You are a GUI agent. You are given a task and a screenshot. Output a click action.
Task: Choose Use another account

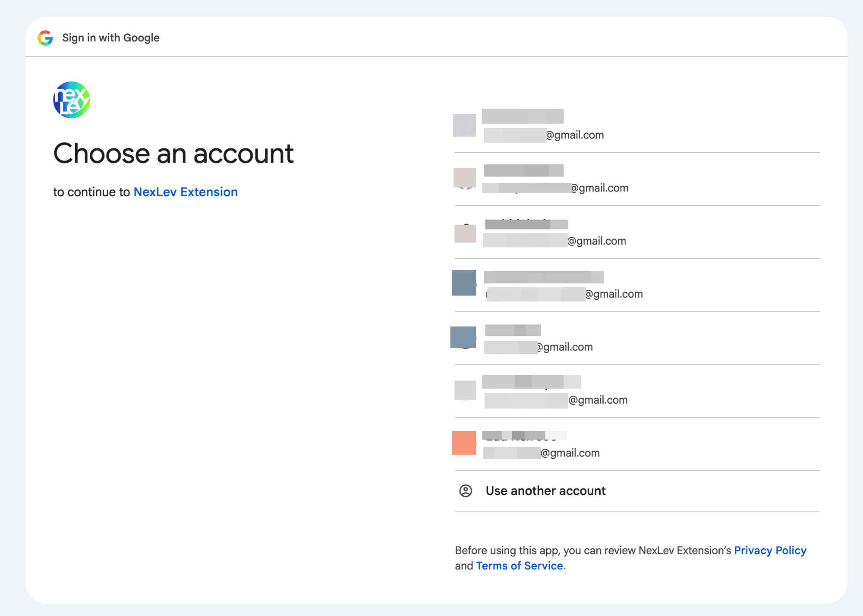click(x=637, y=491)
